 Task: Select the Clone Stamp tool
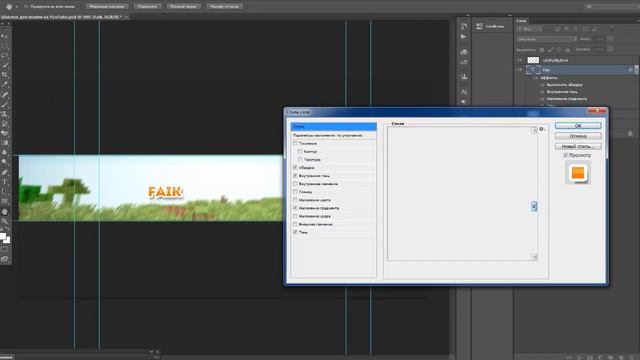pos(5,114)
